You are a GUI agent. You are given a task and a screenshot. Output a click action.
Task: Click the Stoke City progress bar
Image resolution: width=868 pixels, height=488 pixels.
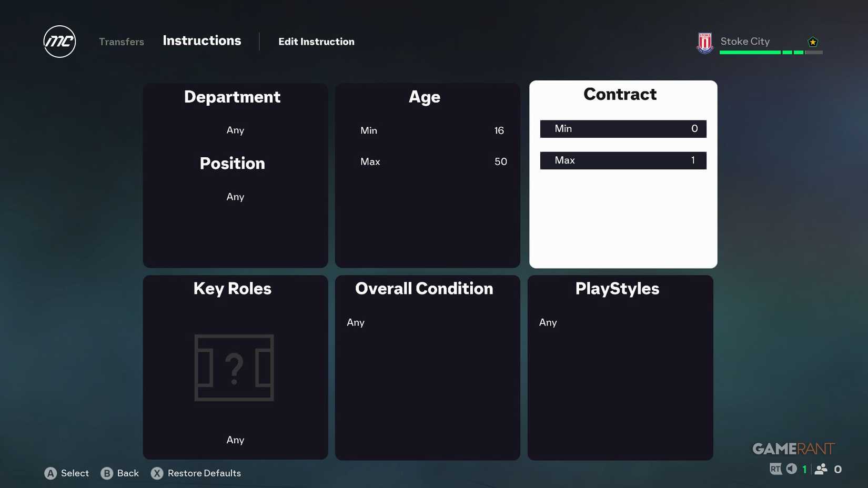point(772,53)
